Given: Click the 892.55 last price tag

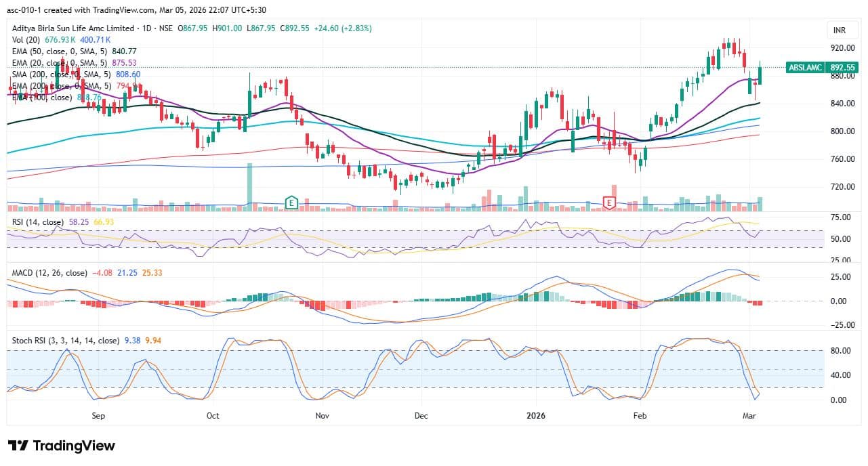Looking at the screenshot, I should coord(843,68).
